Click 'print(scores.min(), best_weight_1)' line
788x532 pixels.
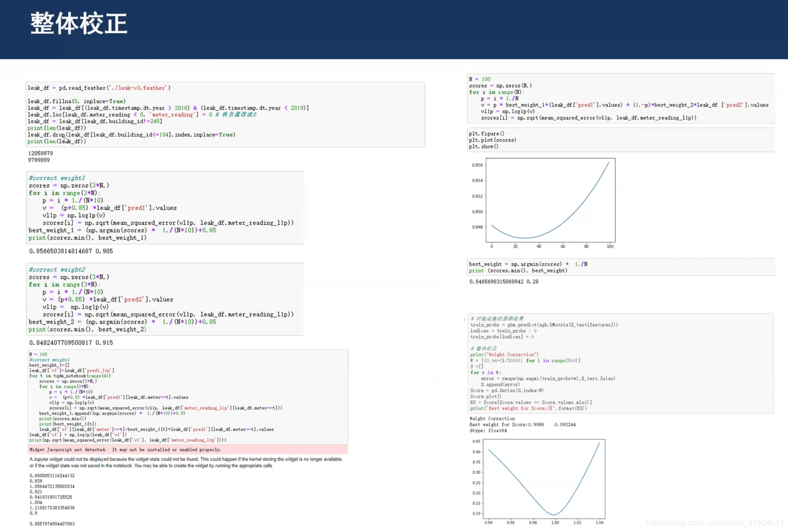coord(88,238)
